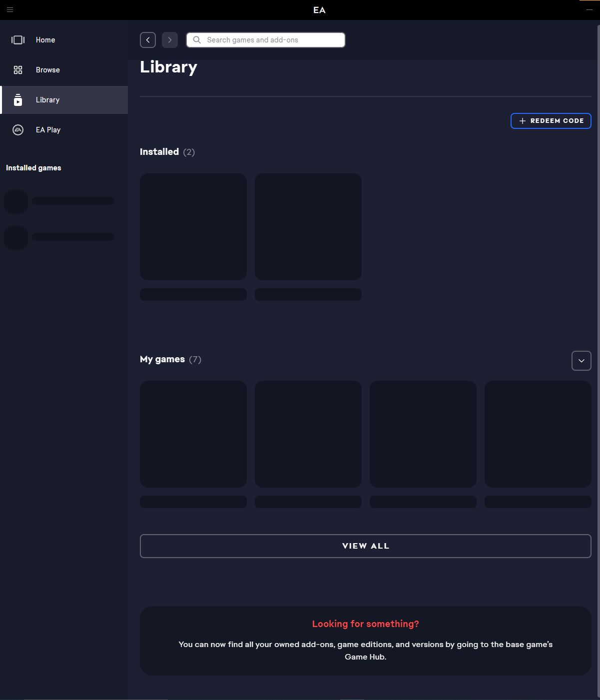Focus the Search games and add-ons field

272,40
